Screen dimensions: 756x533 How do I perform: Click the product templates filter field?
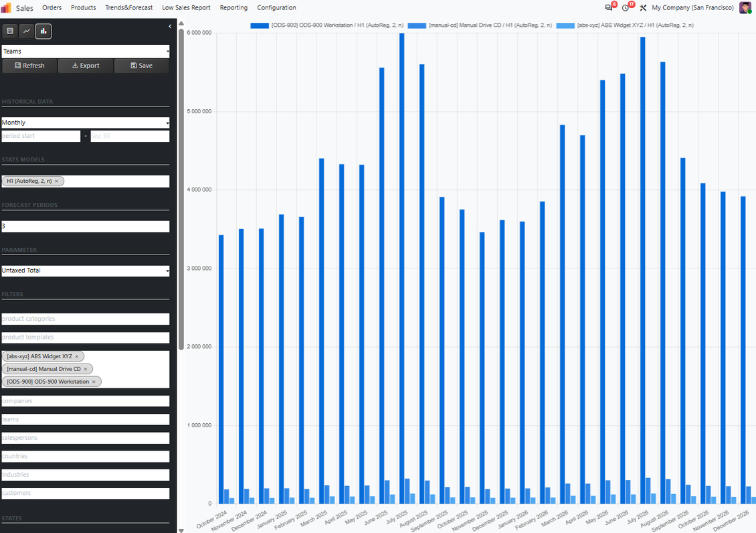coord(86,337)
